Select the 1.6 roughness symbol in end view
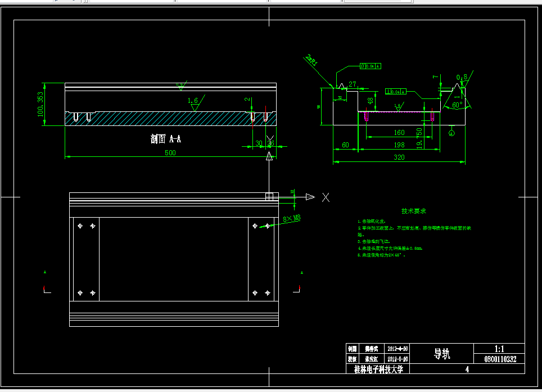 click(398, 107)
